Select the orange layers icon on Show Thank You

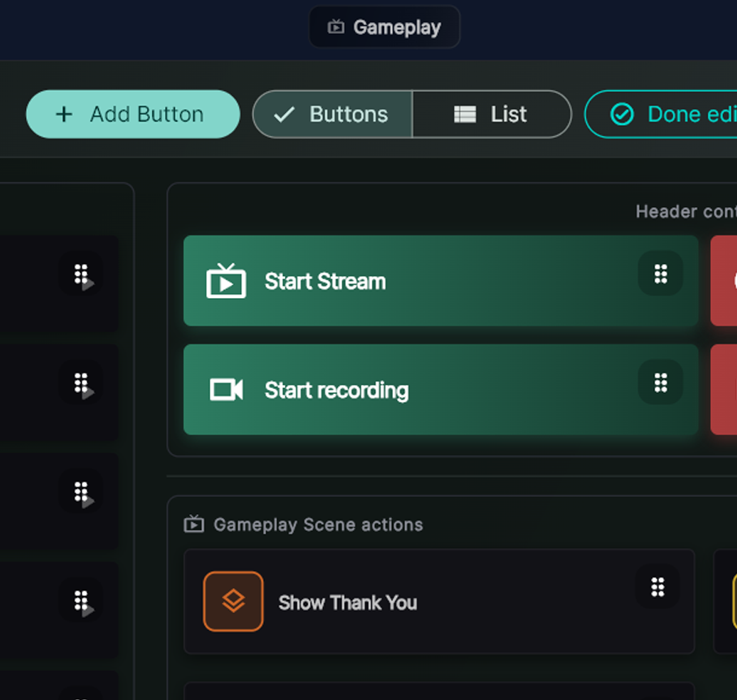pos(233,603)
